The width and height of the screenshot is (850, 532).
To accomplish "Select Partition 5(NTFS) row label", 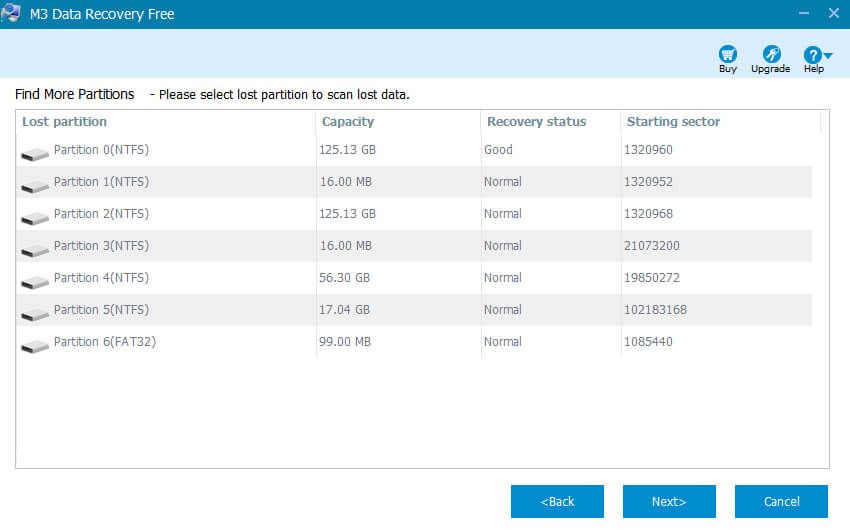I will [x=101, y=310].
